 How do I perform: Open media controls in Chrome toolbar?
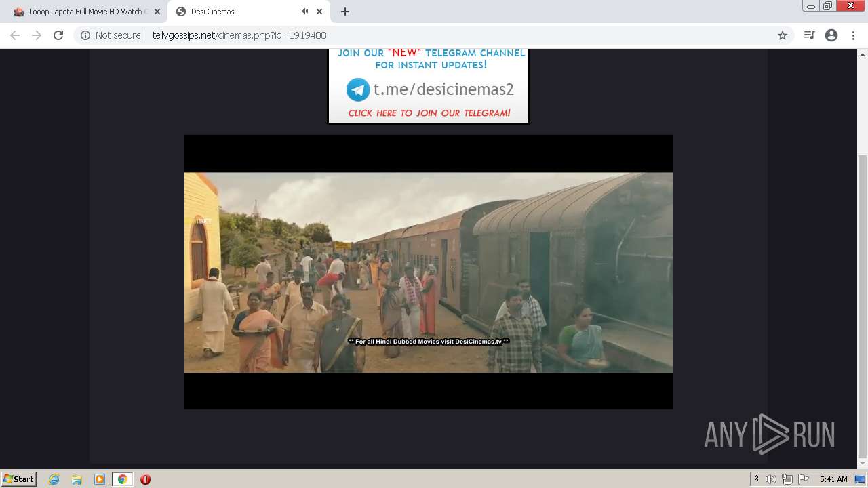click(x=809, y=35)
